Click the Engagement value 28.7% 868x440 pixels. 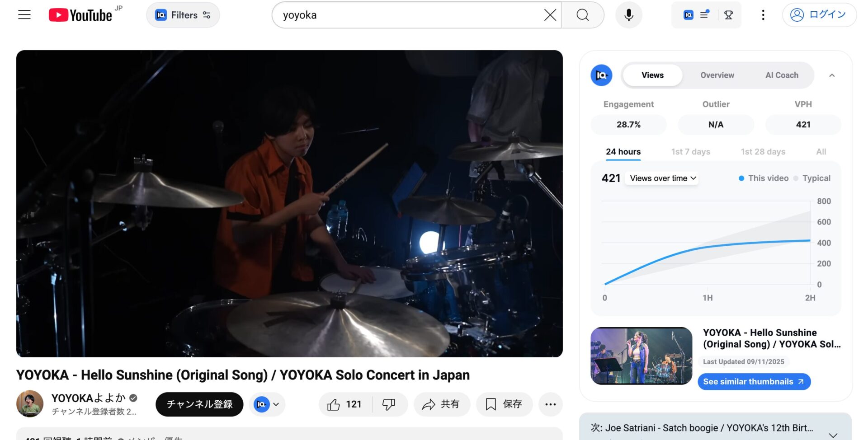628,124
